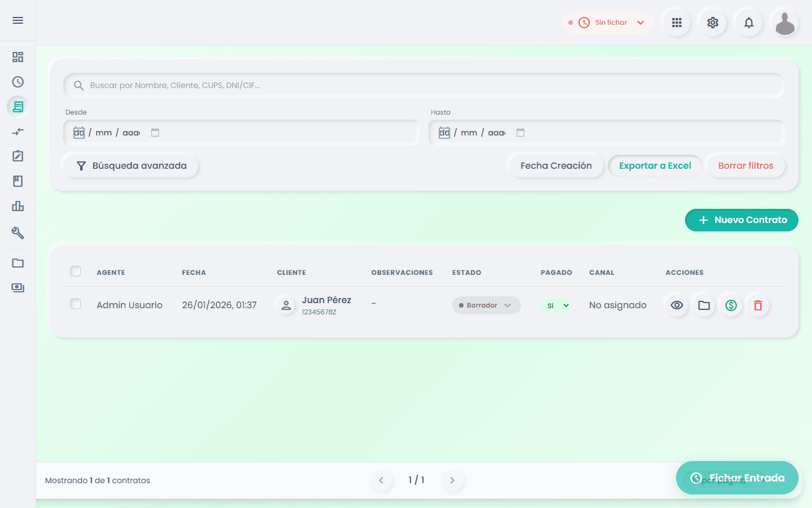Expand the Borrador status dropdown
The width and height of the screenshot is (812, 508).
pos(486,305)
